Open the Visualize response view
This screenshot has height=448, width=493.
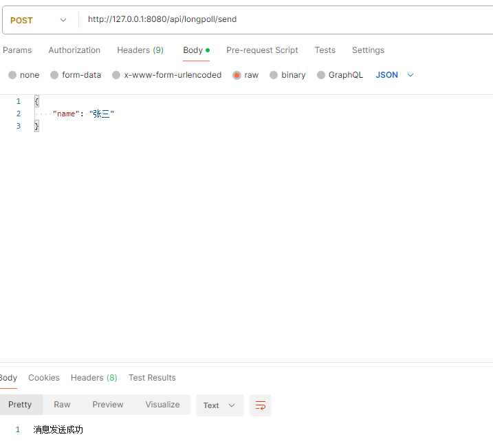162,405
